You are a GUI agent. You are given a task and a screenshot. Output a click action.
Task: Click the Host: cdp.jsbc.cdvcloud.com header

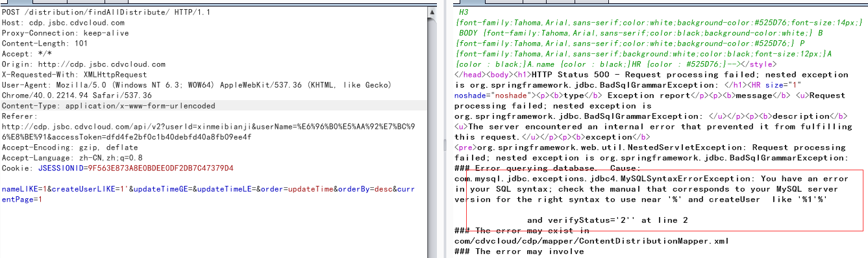coord(63,23)
